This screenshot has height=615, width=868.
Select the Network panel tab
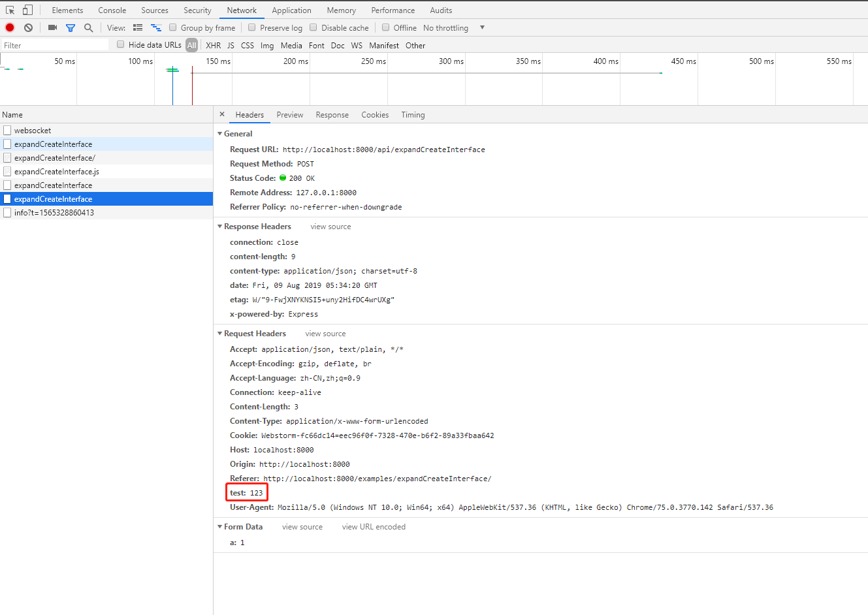point(242,10)
